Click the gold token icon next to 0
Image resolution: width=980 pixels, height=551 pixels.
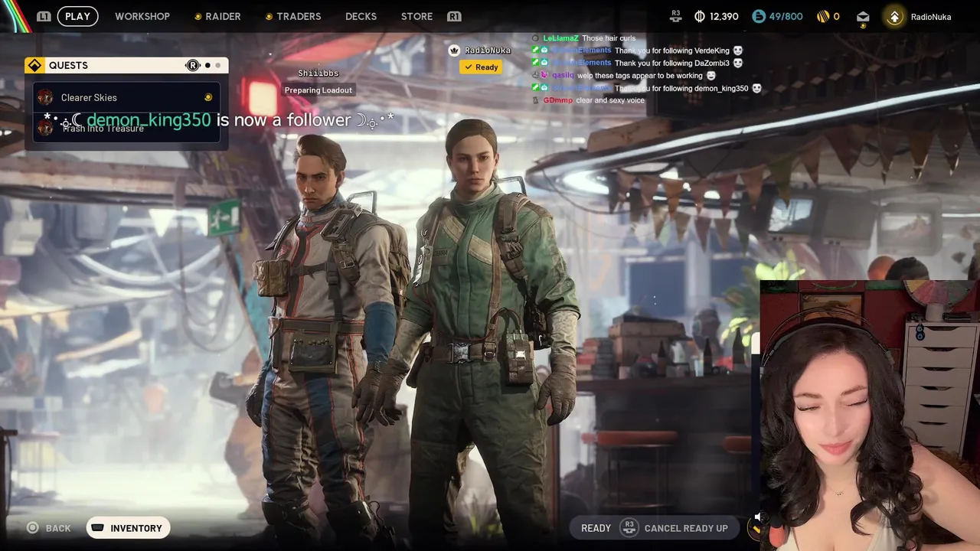pyautogui.click(x=823, y=16)
